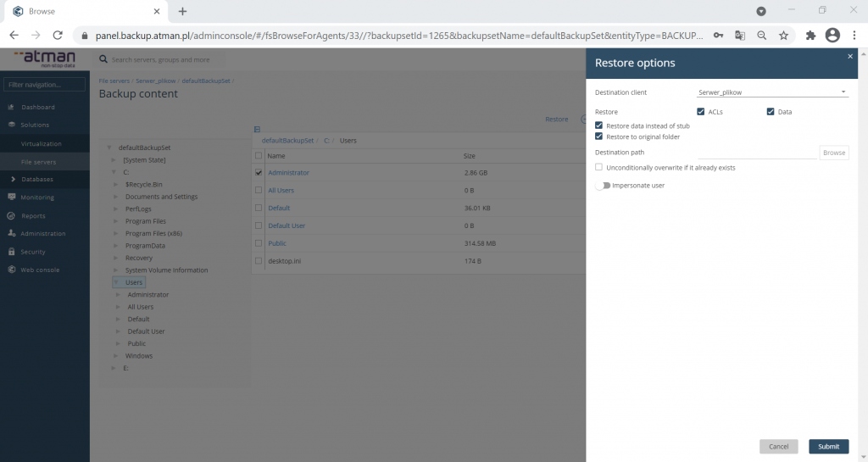
Task: Click the Web console icon
Action: 11,270
